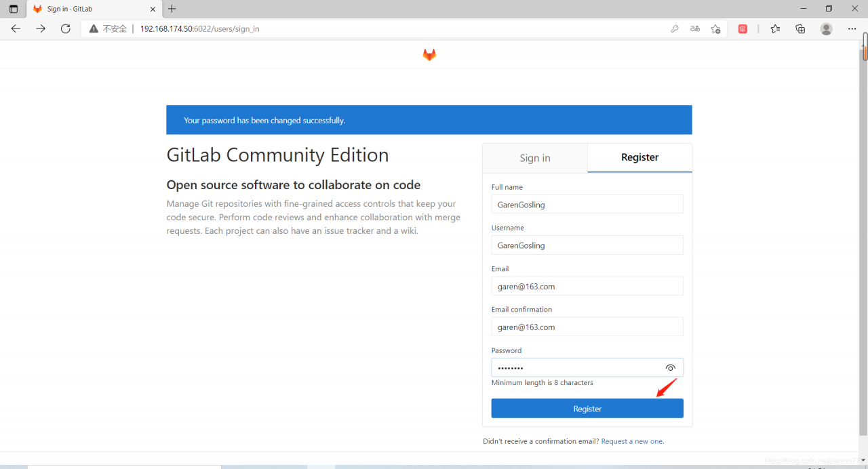The height and width of the screenshot is (469, 868).
Task: Click the blue Register button
Action: pos(587,409)
